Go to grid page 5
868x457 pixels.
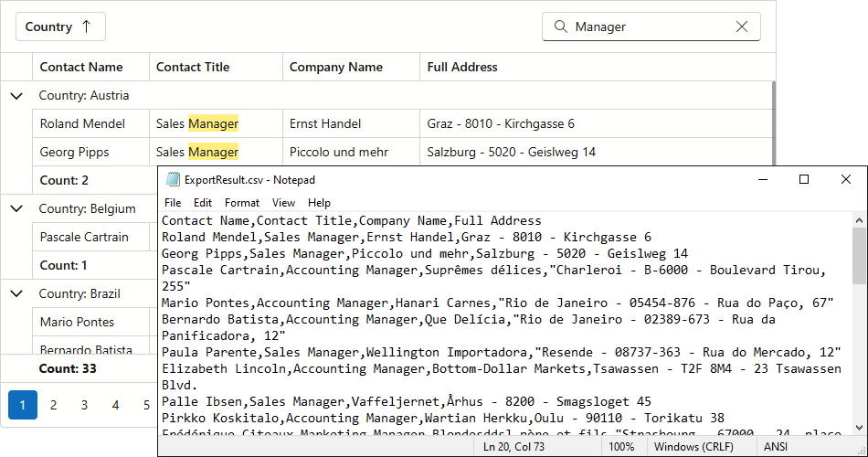tap(146, 405)
